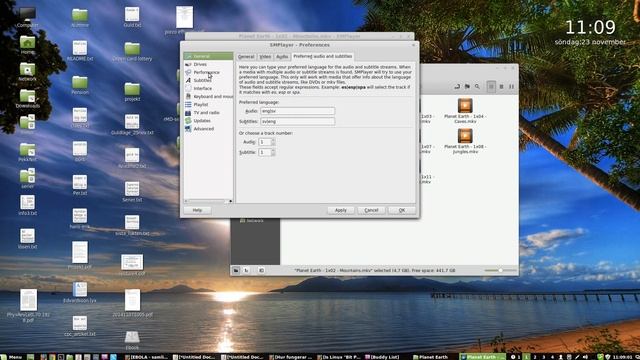Click the sidebar horizontal scrollbar in Preferences
The width and height of the screenshot is (640, 360).
(208, 201)
